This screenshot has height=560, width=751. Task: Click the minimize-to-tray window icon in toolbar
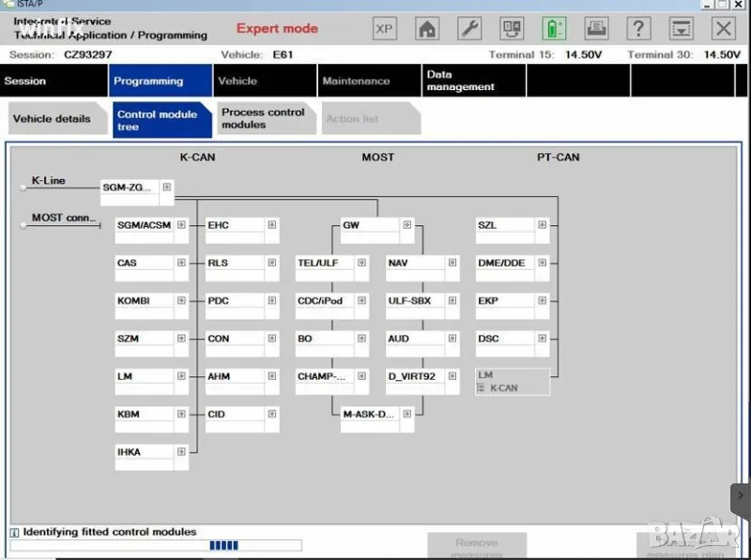[682, 28]
